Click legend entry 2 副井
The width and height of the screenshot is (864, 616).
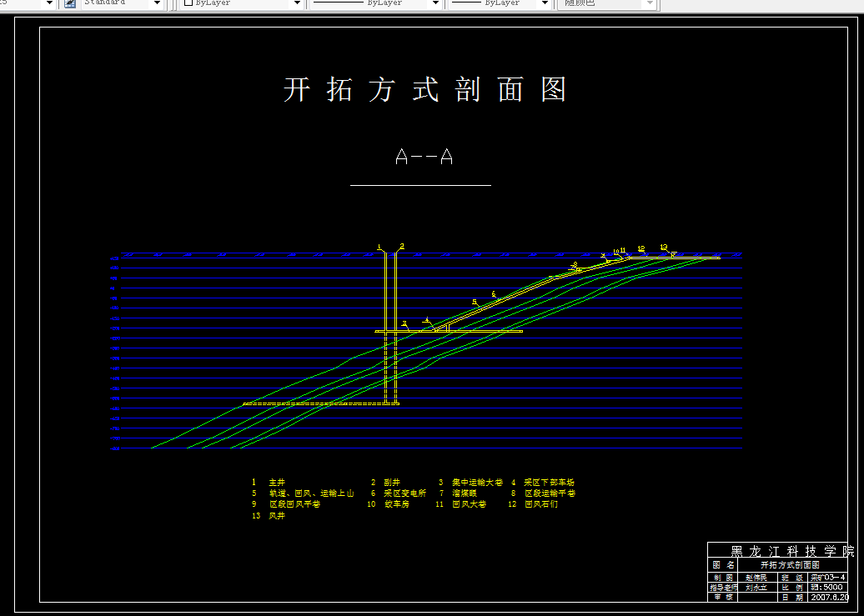(385, 482)
